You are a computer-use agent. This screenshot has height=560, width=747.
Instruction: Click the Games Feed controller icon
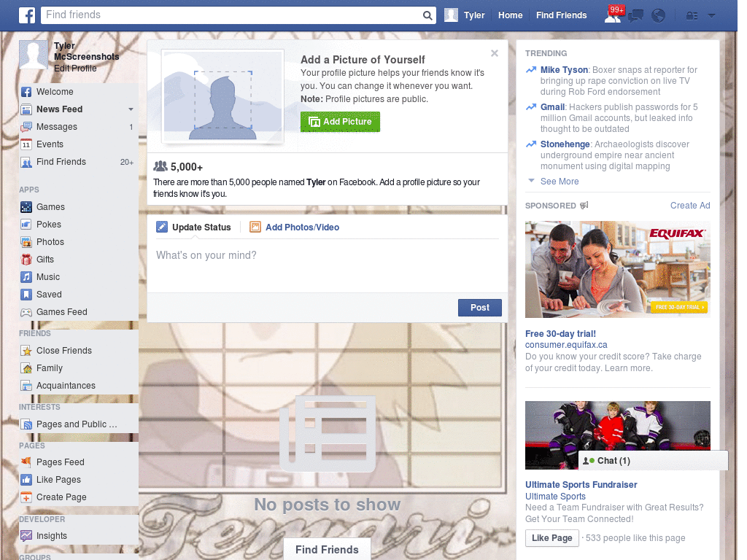coord(26,312)
